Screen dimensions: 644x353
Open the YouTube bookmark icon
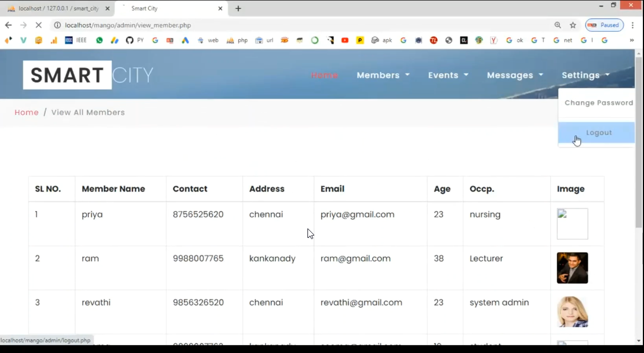tap(344, 40)
